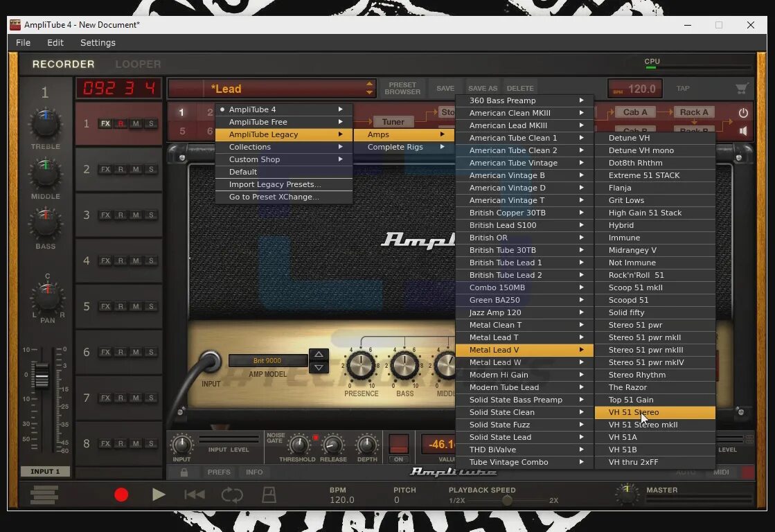Click the PRESET BROWSER button

(402, 89)
